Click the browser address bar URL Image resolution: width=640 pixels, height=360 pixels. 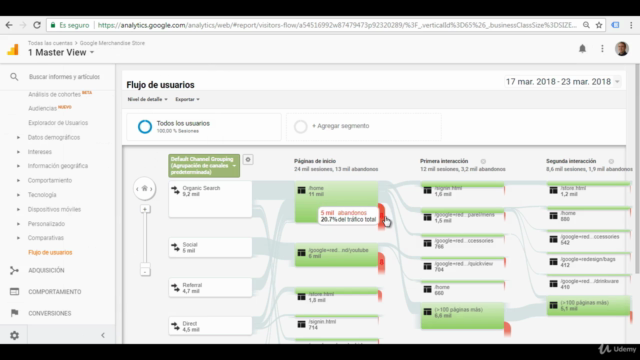tap(337, 25)
